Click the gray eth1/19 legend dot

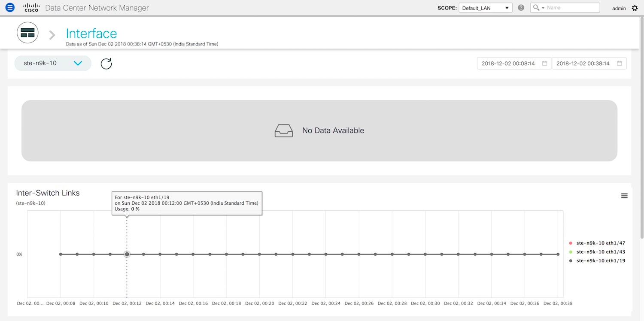(571, 260)
